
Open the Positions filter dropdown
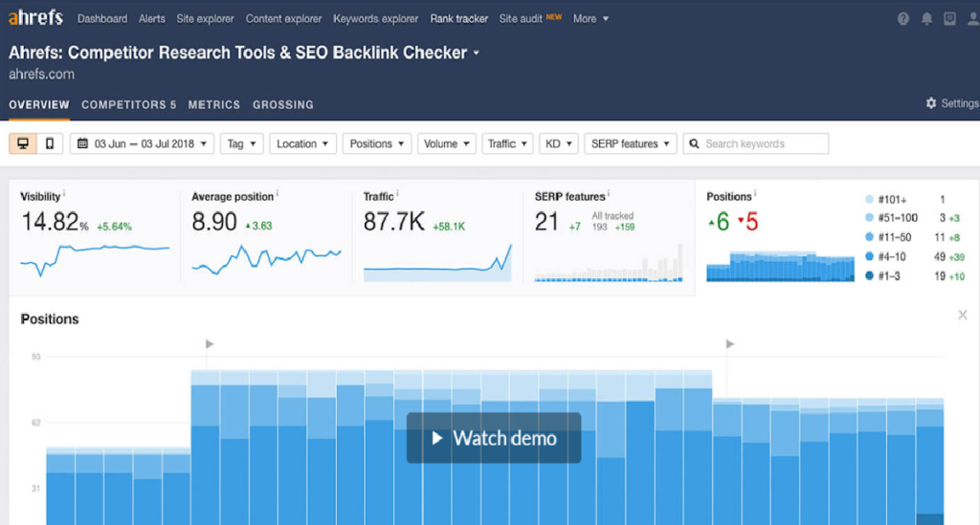[x=377, y=143]
